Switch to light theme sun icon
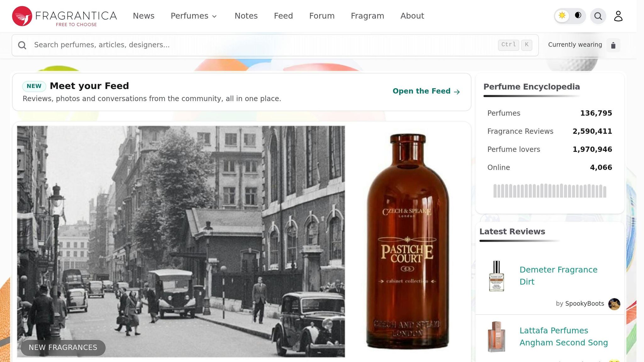644x362 pixels. coord(562,16)
